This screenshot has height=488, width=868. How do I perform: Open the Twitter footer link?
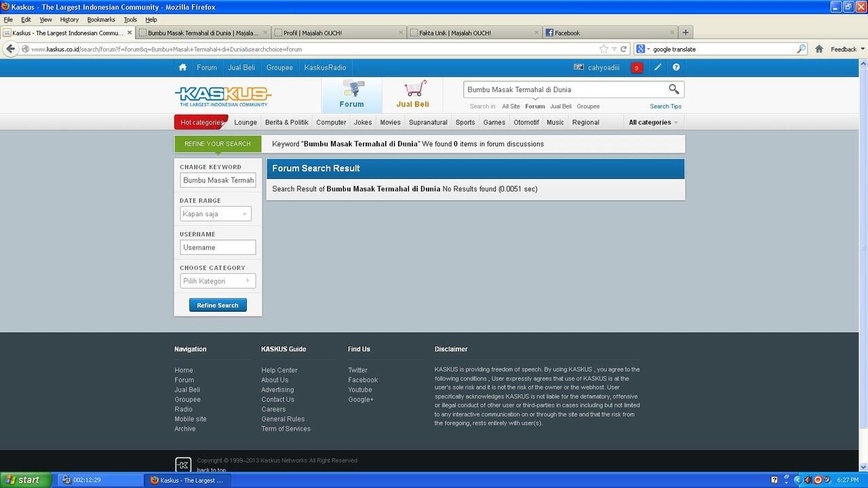pyautogui.click(x=357, y=370)
